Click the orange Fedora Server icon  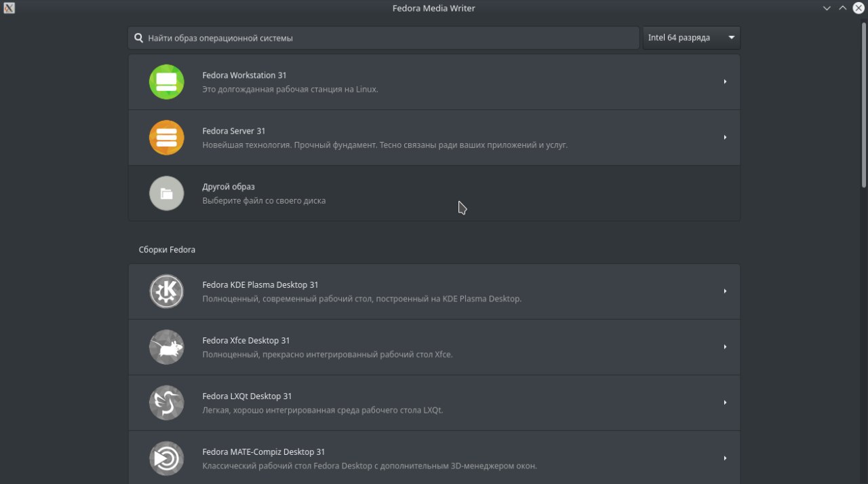(167, 138)
